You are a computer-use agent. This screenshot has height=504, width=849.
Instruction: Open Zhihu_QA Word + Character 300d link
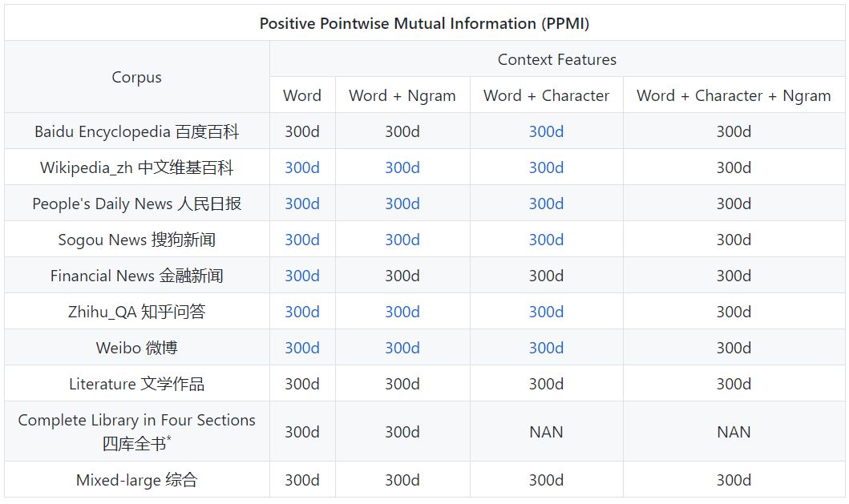pyautogui.click(x=546, y=312)
